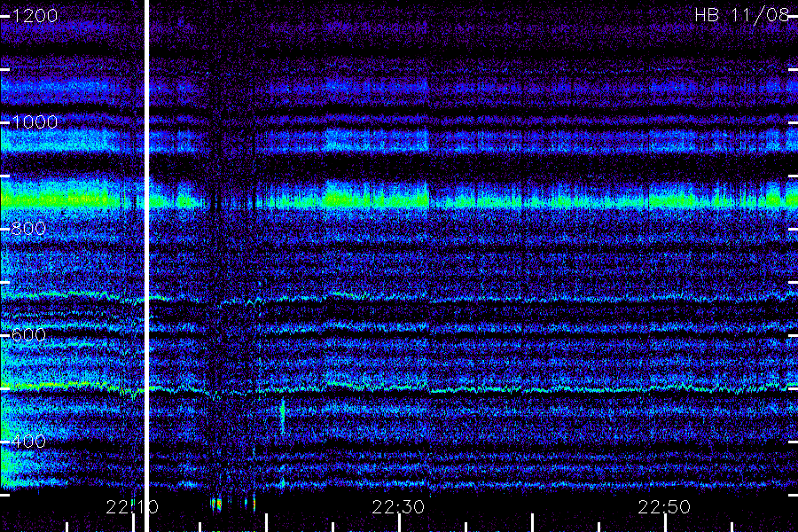Click the 1200 frequency axis label
Viewport: 798px width, 532px height.
tap(35, 16)
